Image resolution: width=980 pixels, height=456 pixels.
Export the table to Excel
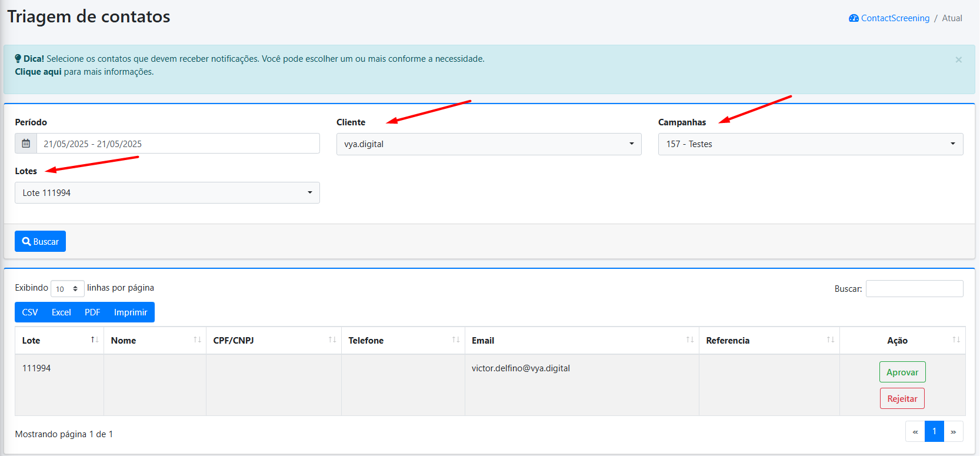pos(61,312)
